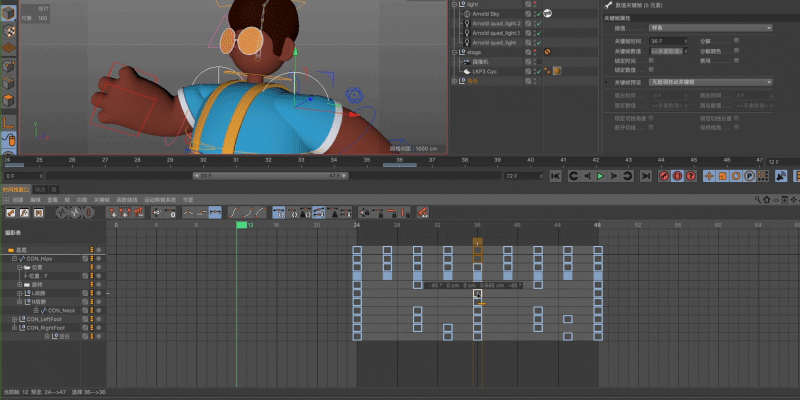800x400 pixels.
Task: Toggle the Tweak mouse icon in left toolbar
Action: pyautogui.click(x=9, y=139)
